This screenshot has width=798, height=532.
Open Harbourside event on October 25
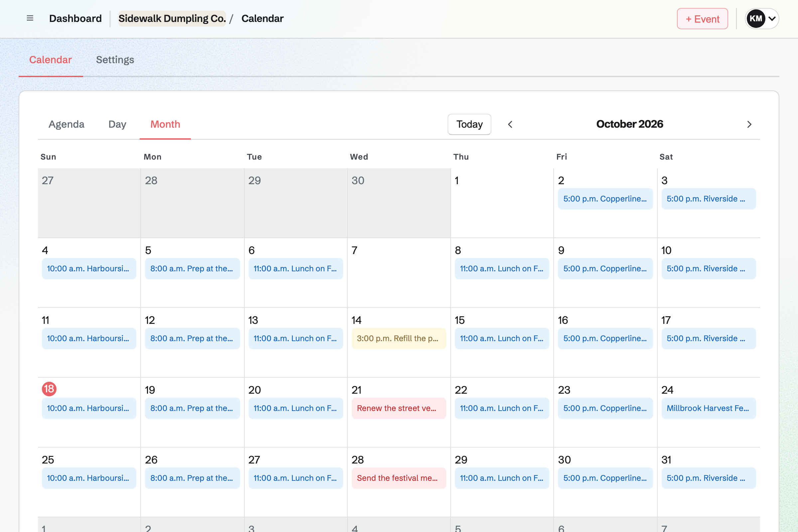89,478
